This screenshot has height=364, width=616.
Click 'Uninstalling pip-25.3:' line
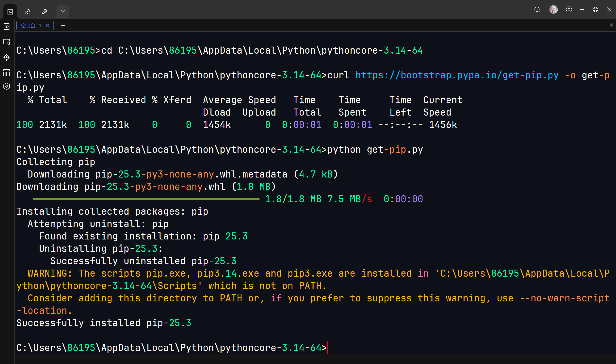pyautogui.click(x=101, y=248)
